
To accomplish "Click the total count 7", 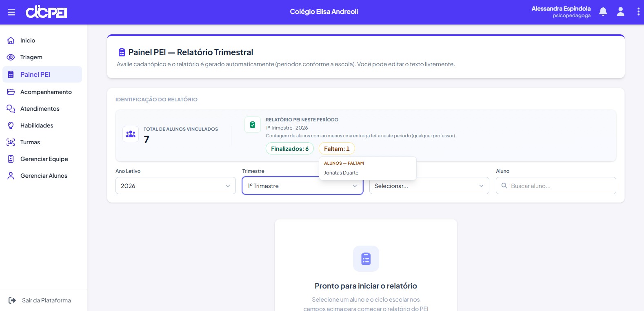I will click(147, 140).
